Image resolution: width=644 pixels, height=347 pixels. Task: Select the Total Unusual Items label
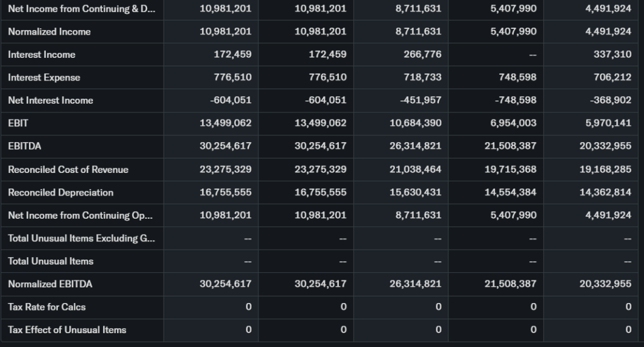coord(50,261)
